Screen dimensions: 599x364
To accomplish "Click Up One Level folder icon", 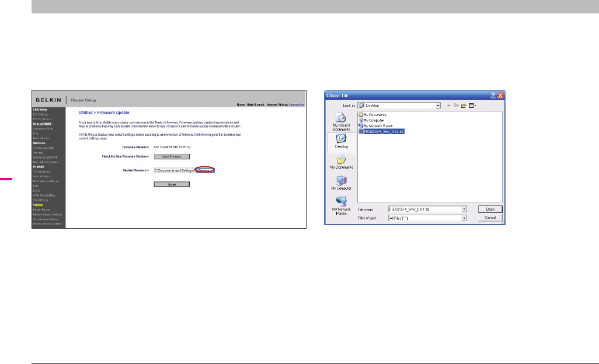I will point(456,106).
